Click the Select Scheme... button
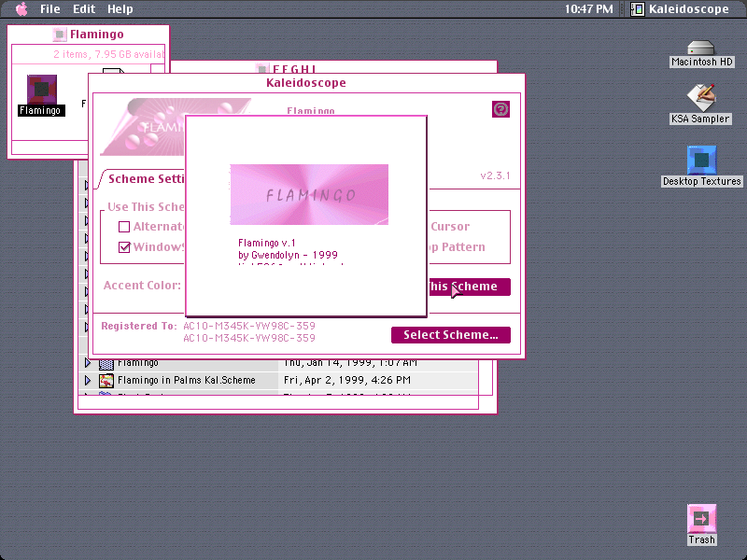The image size is (747, 560). [451, 335]
